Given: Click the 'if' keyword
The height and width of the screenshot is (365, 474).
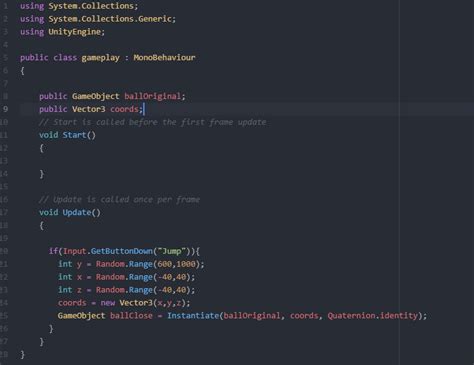Looking at the screenshot, I should tap(53, 251).
